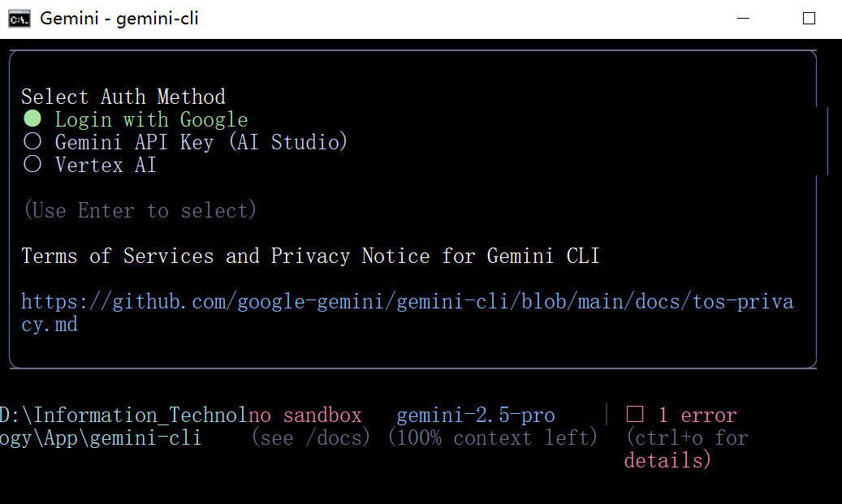Click the filled radio indicator beside Login with Google

point(32,118)
